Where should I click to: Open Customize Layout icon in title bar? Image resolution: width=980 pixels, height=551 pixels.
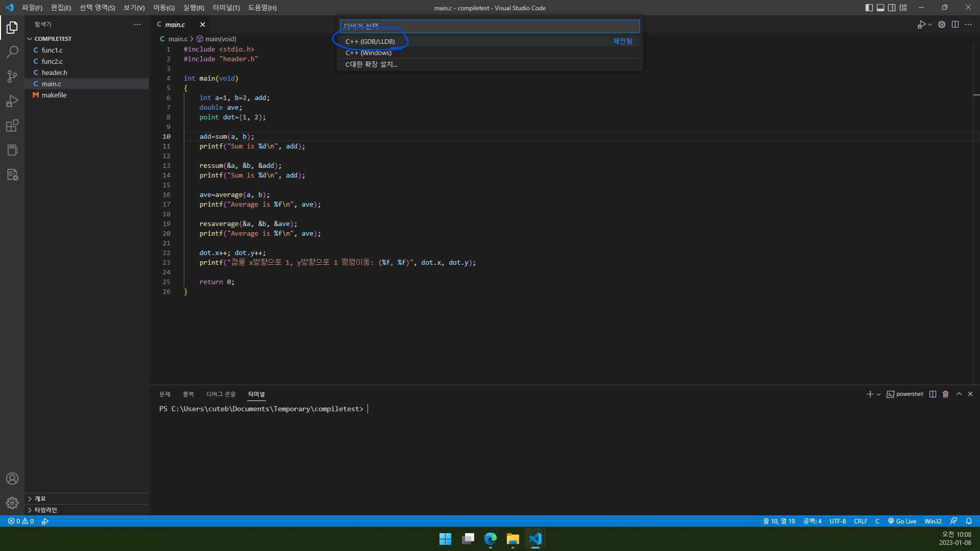903,8
